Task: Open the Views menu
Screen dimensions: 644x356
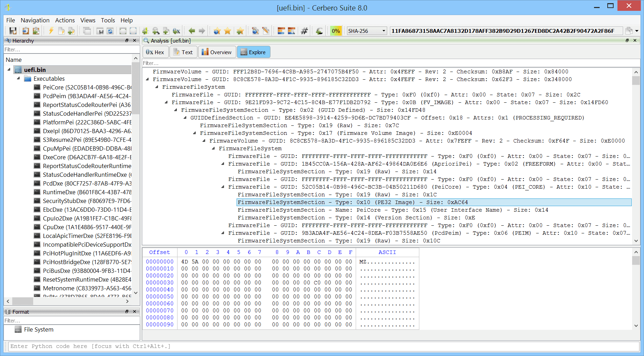Action: (88, 20)
